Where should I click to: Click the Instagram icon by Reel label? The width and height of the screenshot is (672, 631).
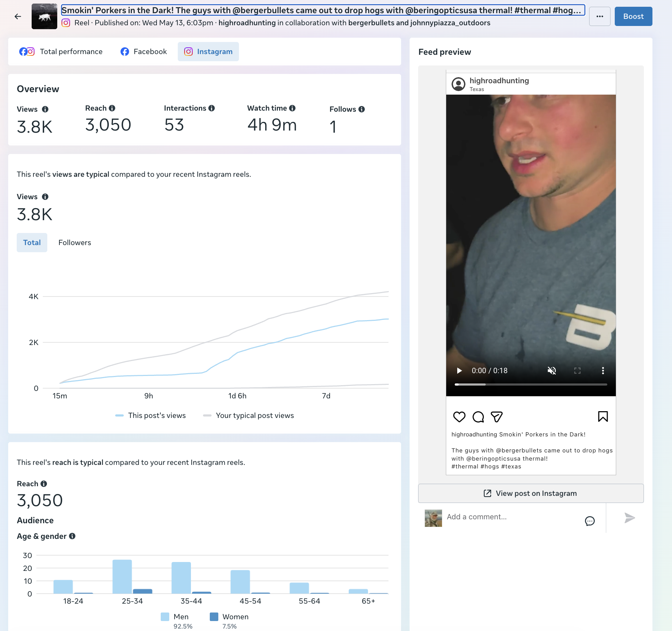click(x=66, y=23)
